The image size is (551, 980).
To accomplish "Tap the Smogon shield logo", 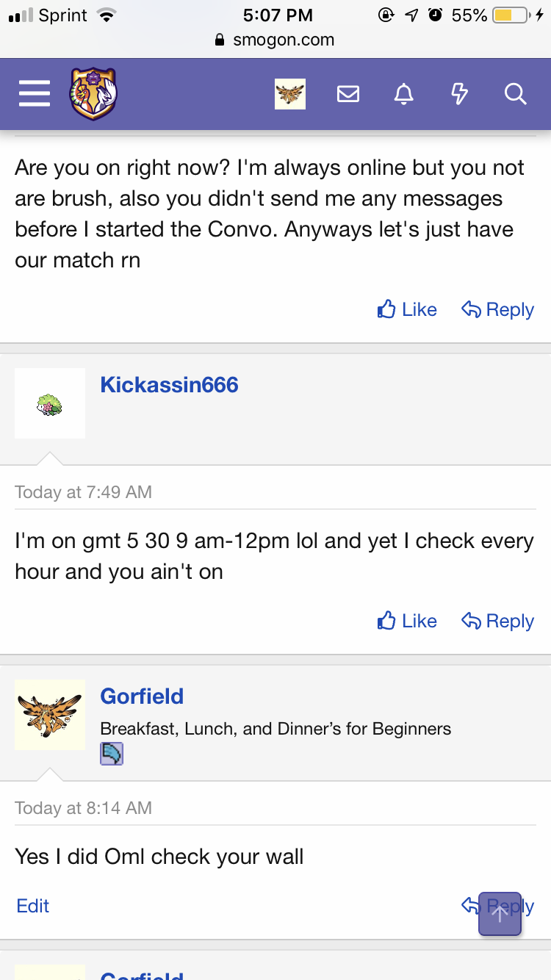I will 93,94.
